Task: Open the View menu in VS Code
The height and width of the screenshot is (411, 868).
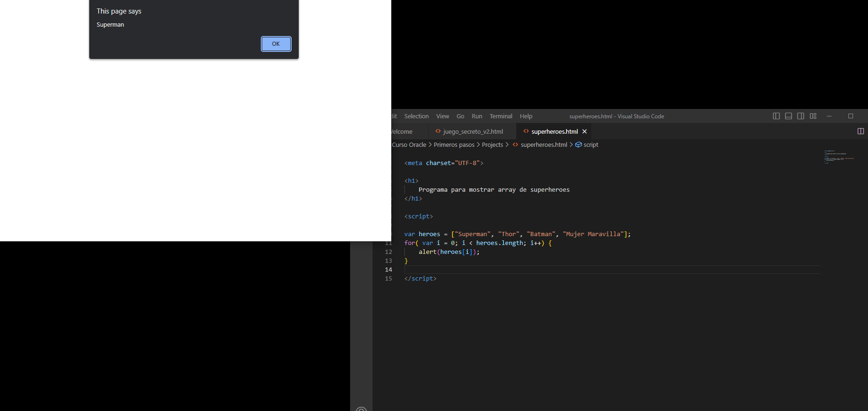Action: 442,116
